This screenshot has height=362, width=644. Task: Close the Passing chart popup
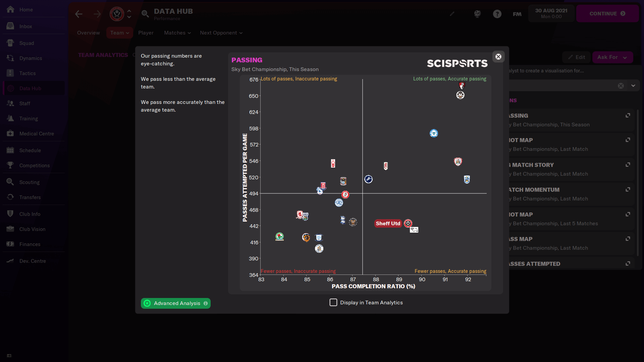coord(498,57)
